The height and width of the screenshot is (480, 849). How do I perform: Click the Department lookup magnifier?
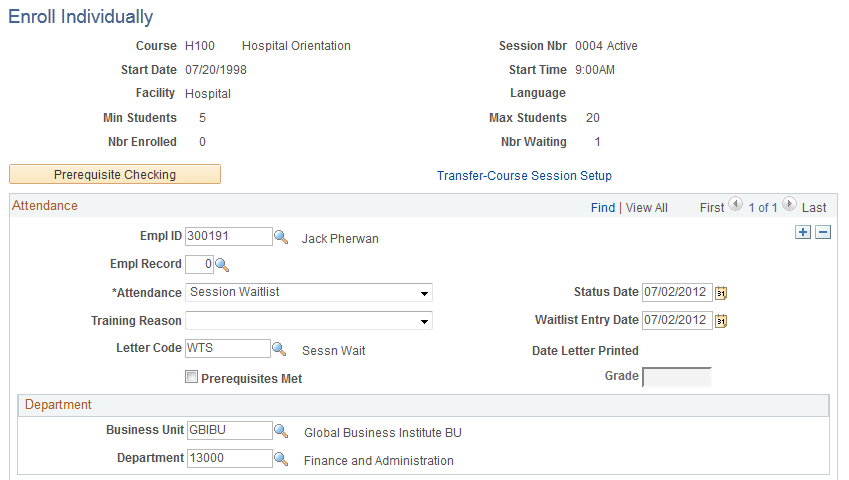click(281, 459)
